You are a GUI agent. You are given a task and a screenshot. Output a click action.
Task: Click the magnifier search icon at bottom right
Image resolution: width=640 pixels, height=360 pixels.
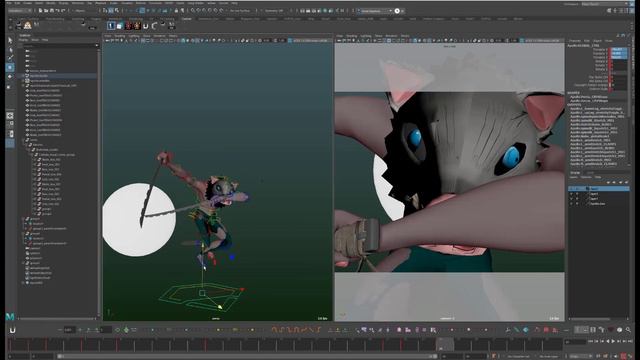click(628, 329)
